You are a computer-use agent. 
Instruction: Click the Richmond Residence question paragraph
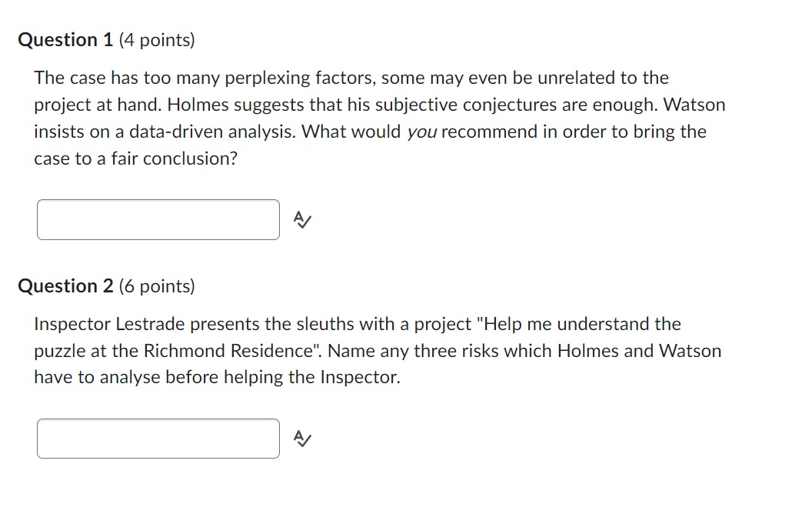(x=377, y=350)
